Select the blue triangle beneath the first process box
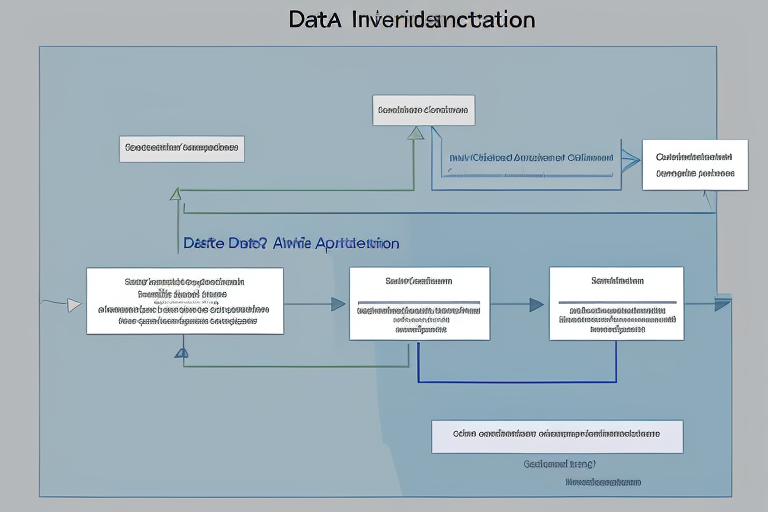This screenshot has height=512, width=768. (x=181, y=352)
